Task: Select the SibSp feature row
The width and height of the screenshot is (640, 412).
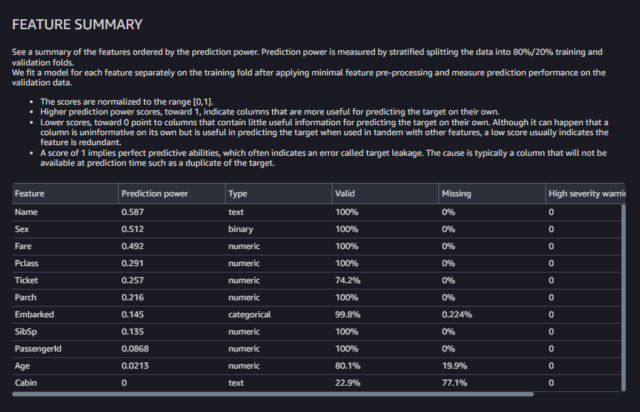Action: [x=317, y=332]
